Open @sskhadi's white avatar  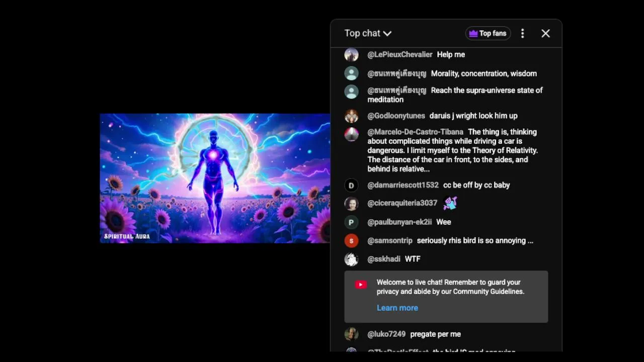(x=351, y=259)
